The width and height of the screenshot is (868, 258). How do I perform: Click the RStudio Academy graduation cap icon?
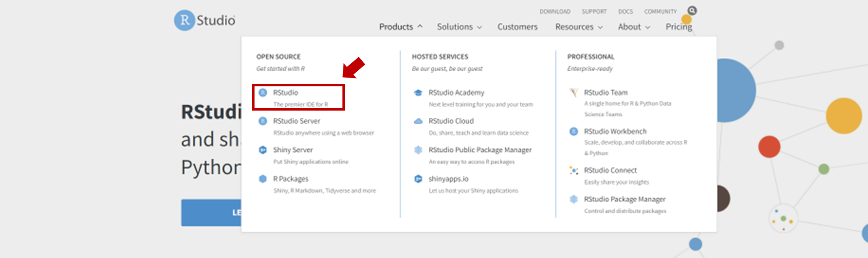(418, 93)
